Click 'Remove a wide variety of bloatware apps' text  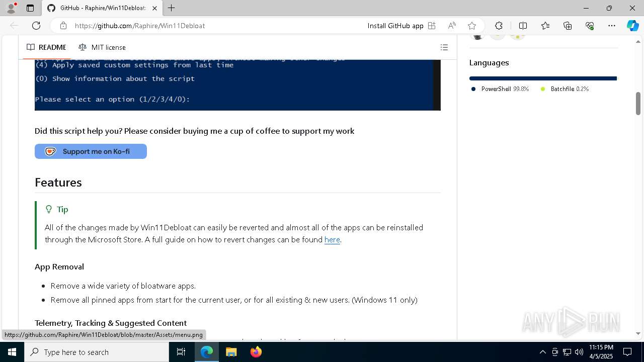[x=123, y=286]
